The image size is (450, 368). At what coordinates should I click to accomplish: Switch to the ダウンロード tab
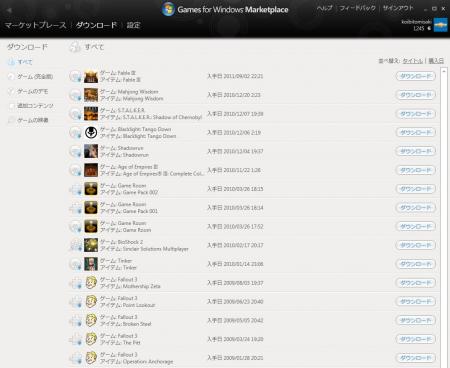96,25
